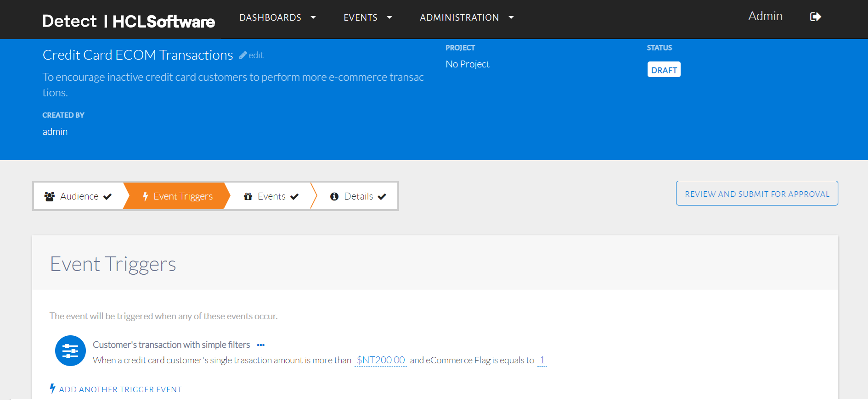The width and height of the screenshot is (868, 400).
Task: Click the Admin user name
Action: point(765,16)
